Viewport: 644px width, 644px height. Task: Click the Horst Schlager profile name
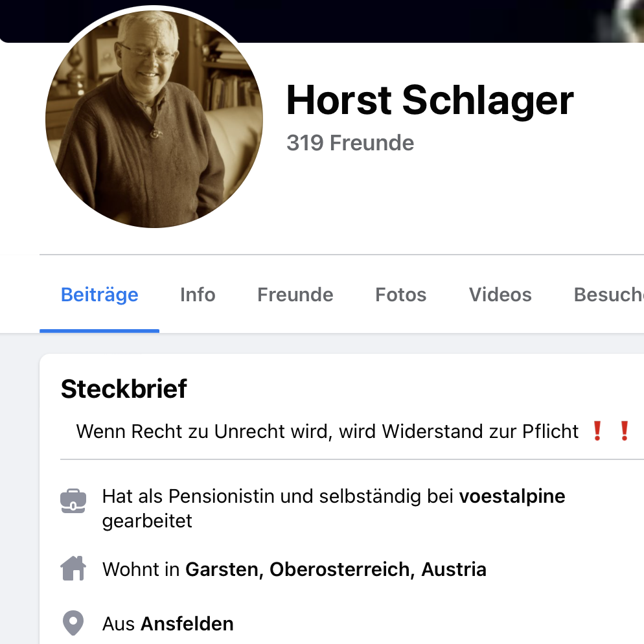(x=430, y=100)
